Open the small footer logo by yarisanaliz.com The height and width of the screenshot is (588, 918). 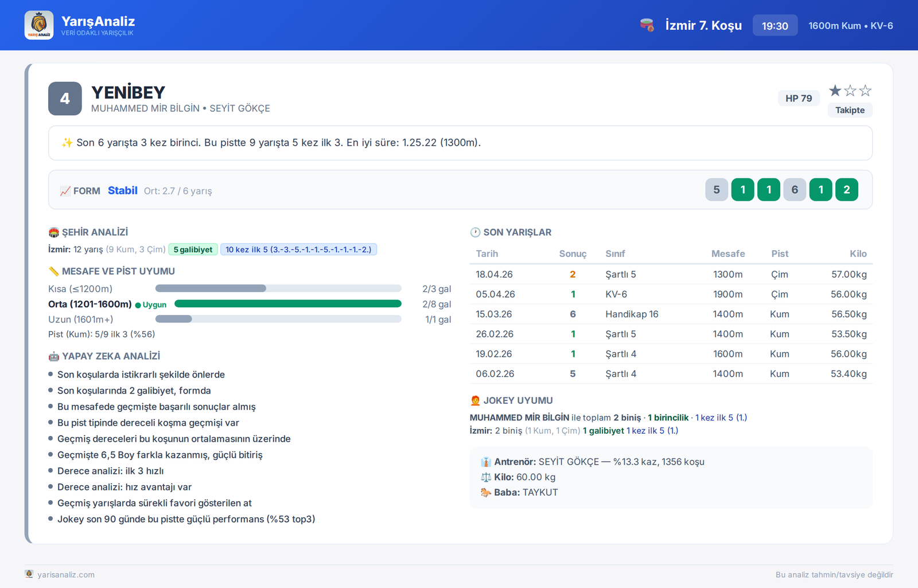click(x=29, y=574)
